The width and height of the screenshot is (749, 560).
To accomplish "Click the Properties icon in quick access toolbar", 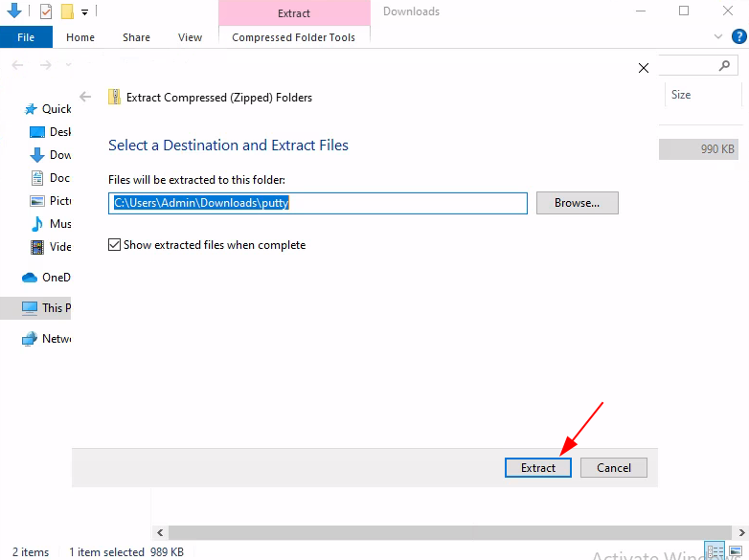I will point(46,11).
